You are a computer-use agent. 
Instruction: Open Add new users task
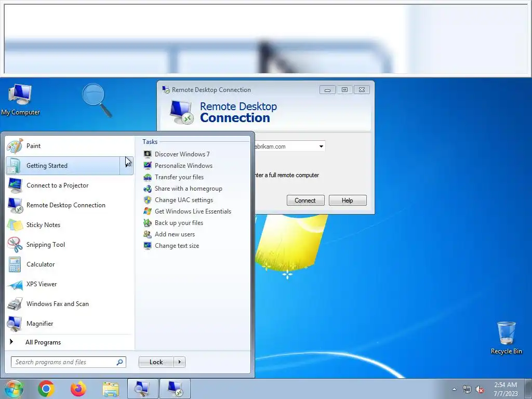click(x=169, y=234)
